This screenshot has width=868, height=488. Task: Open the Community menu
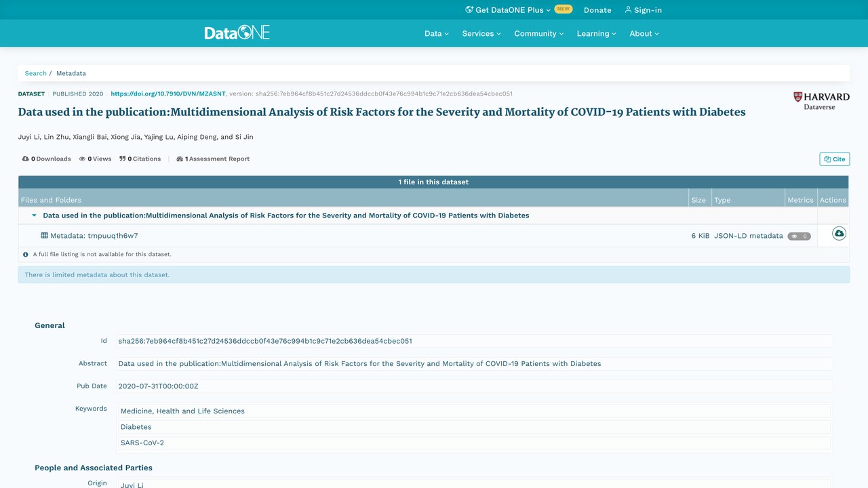(x=539, y=33)
